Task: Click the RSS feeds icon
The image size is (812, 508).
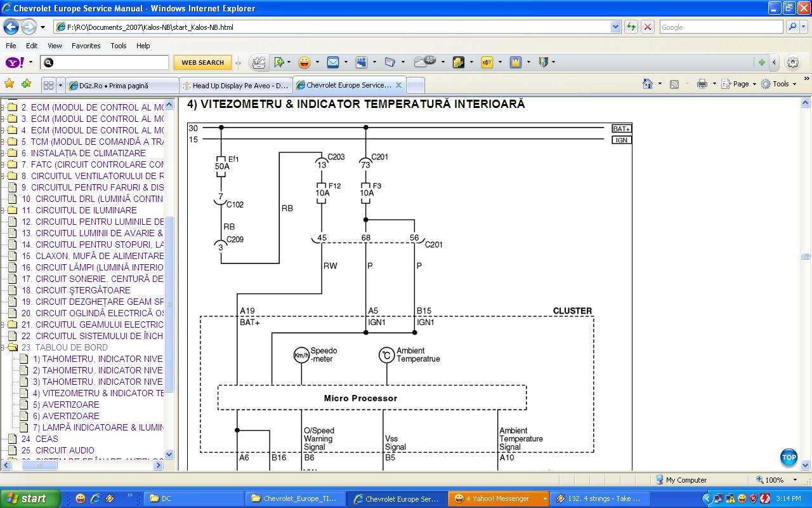Action: 674,84
